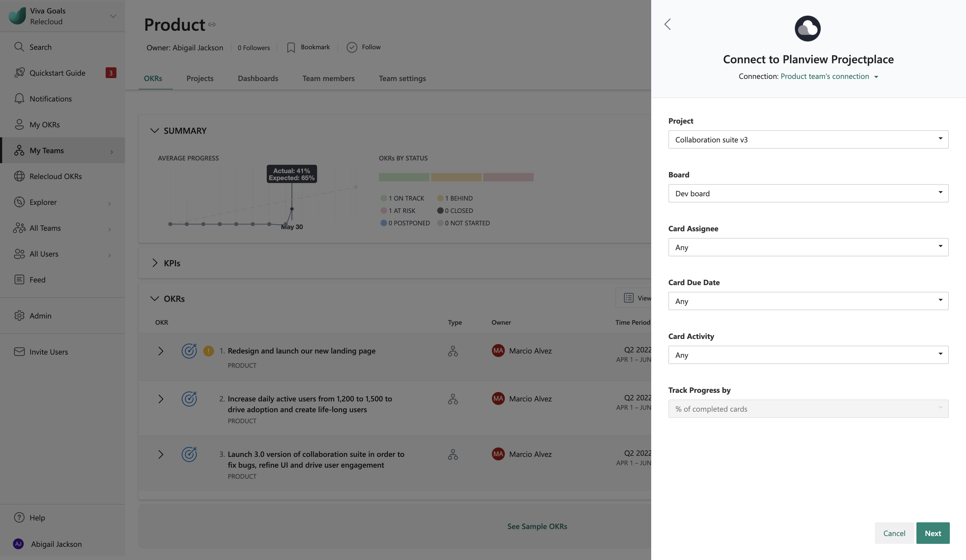
Task: Switch to the Dashboards tab
Action: click(x=258, y=78)
